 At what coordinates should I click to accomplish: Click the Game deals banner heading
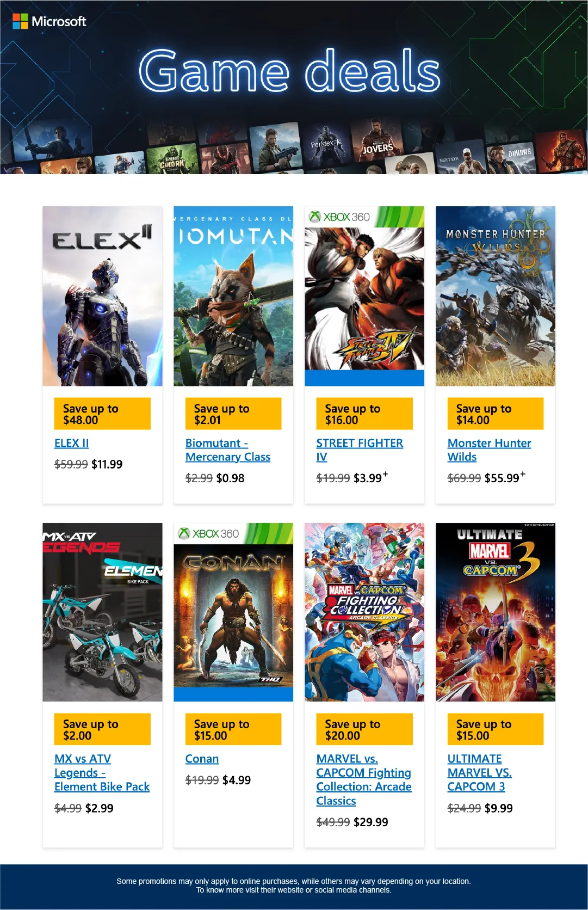point(289,71)
